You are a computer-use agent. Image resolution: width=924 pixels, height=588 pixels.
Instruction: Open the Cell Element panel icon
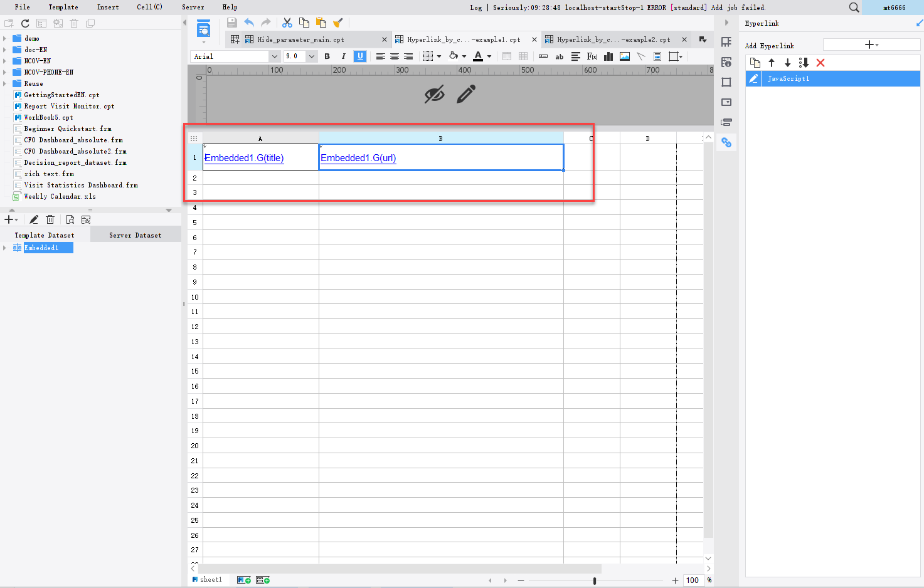click(x=726, y=42)
